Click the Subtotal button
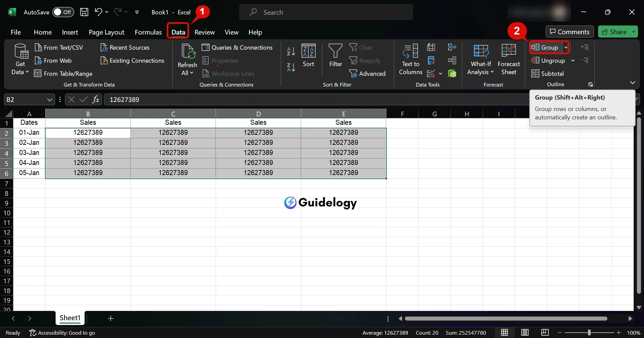 tap(548, 74)
